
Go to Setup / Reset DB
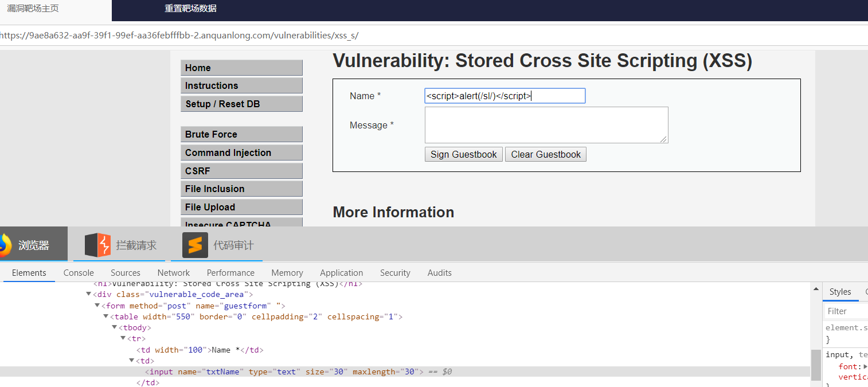coord(241,104)
